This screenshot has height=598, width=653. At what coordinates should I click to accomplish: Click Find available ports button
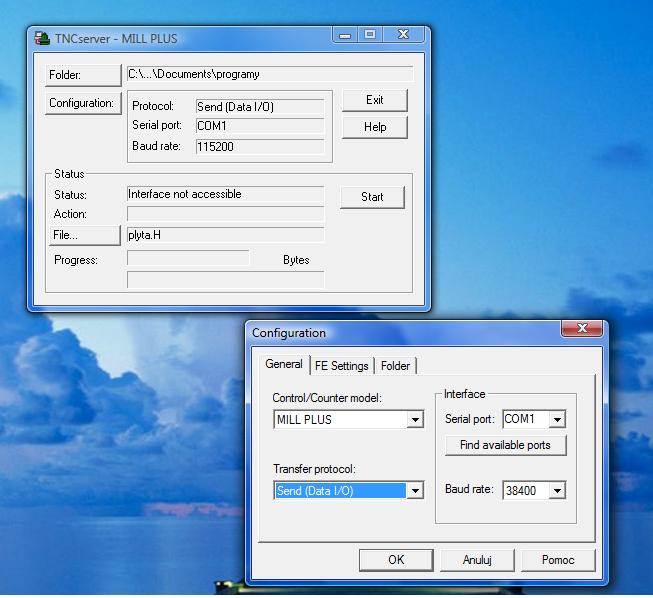coord(505,445)
